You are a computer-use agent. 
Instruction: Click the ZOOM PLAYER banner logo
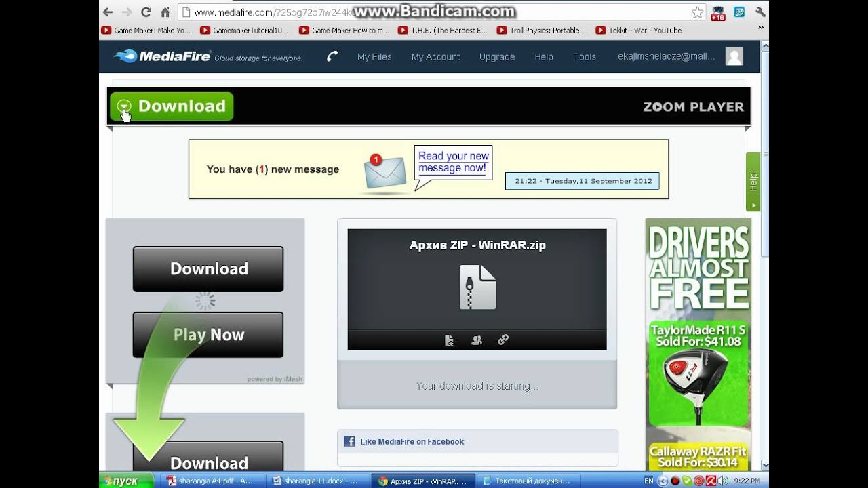(693, 106)
